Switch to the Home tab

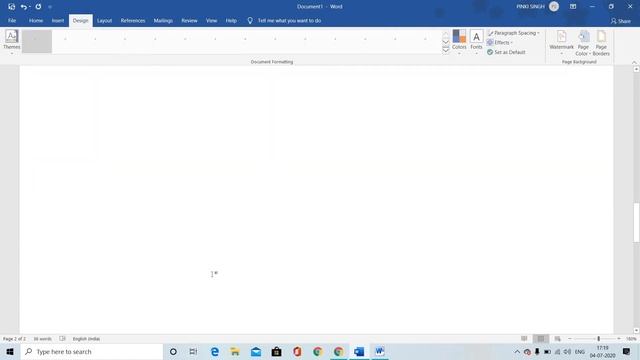[36, 20]
